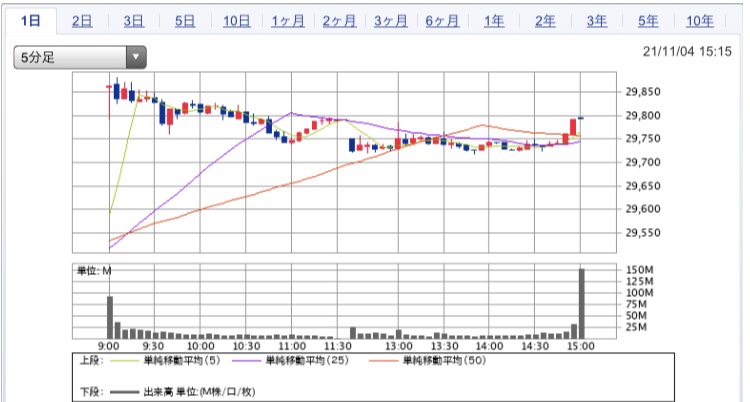Switch to the 3日 range tab

(133, 21)
